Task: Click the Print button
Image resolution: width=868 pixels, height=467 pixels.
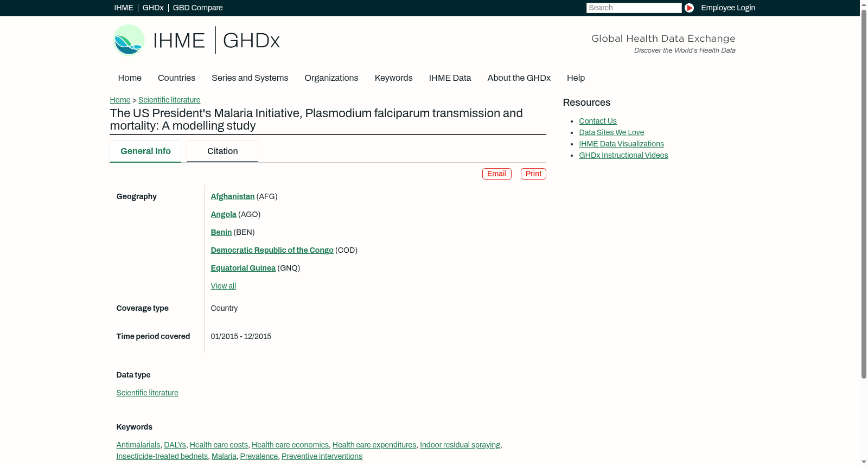Action: point(533,174)
